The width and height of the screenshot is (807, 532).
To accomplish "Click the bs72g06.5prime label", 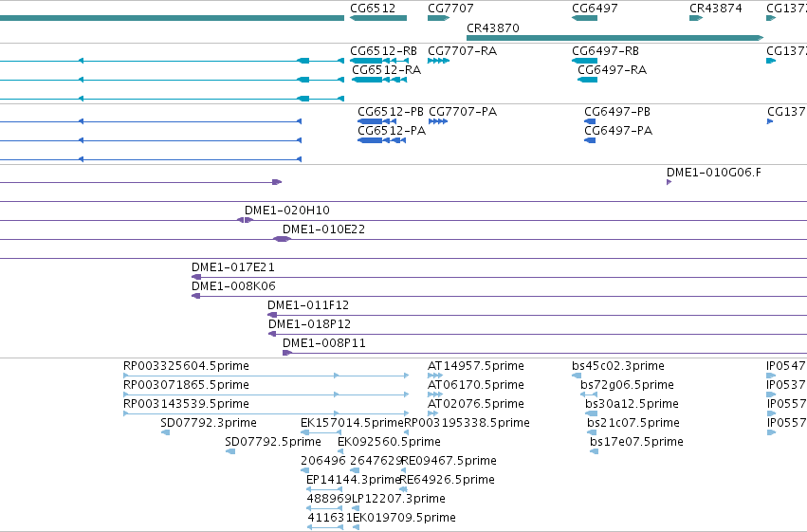I will [x=628, y=385].
